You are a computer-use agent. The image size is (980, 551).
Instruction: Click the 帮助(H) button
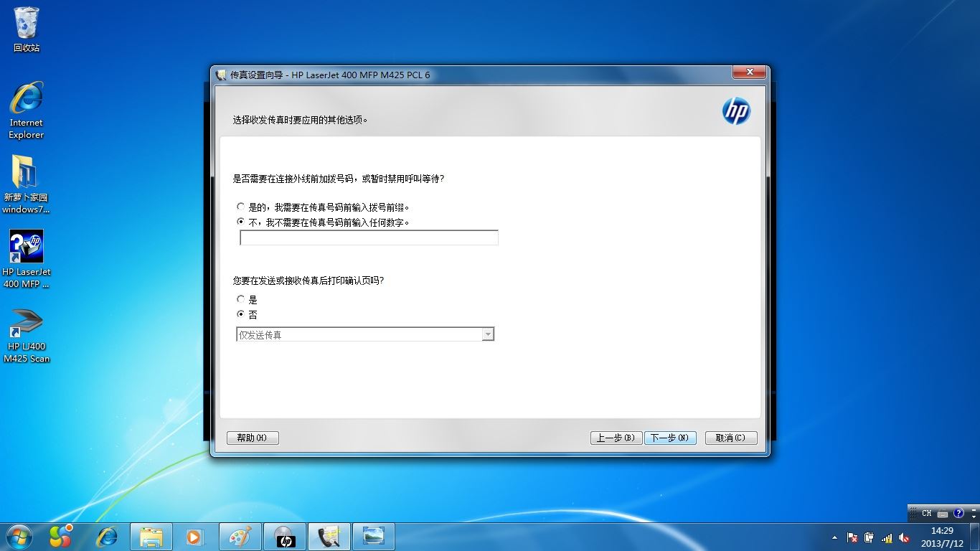coord(253,438)
